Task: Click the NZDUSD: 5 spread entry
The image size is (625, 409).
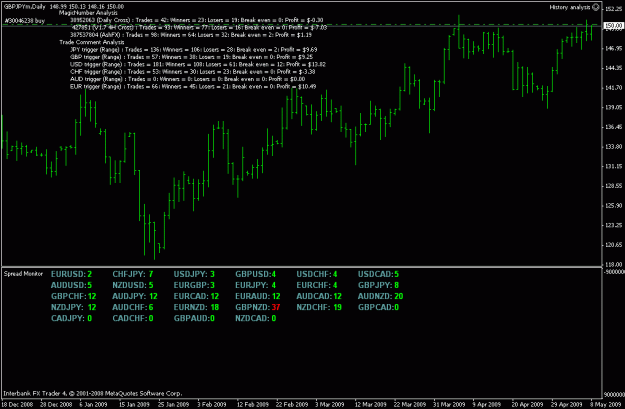Action: [133, 285]
